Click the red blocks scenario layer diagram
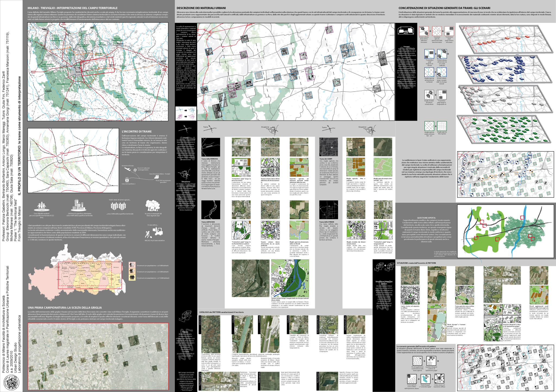 [x=506, y=39]
